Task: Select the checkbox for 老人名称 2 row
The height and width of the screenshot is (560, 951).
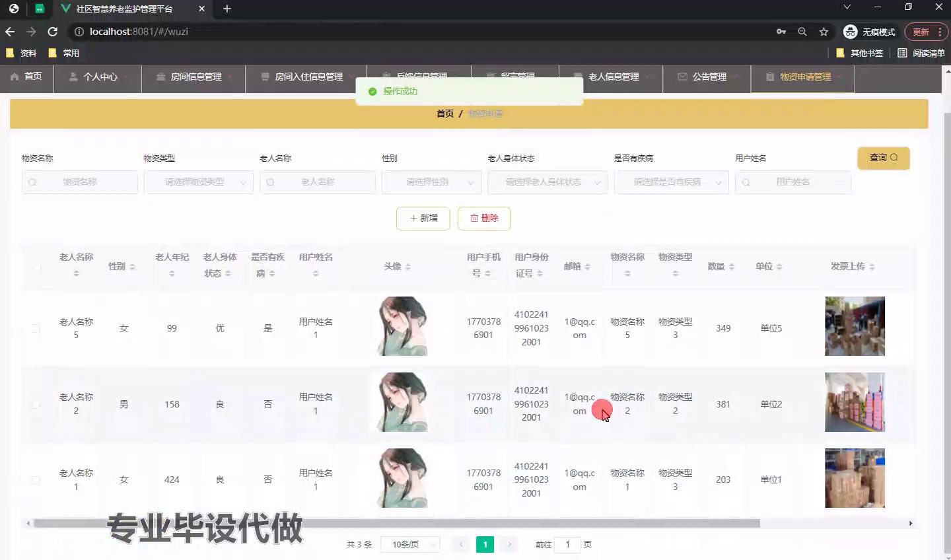Action: [x=36, y=404]
